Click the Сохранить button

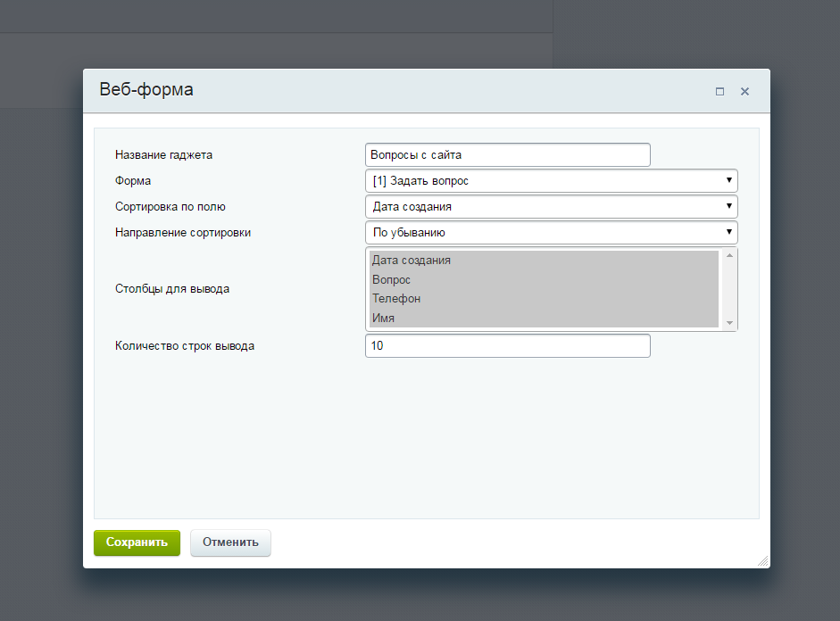(x=137, y=542)
